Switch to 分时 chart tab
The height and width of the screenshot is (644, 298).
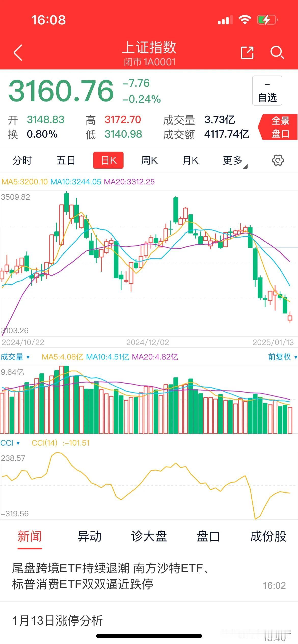(x=22, y=160)
